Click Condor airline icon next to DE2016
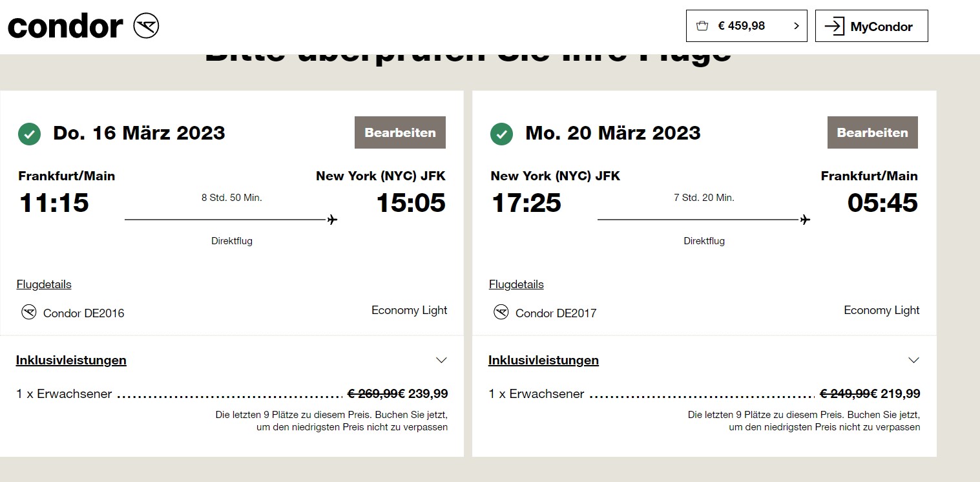The width and height of the screenshot is (980, 482). 28,313
